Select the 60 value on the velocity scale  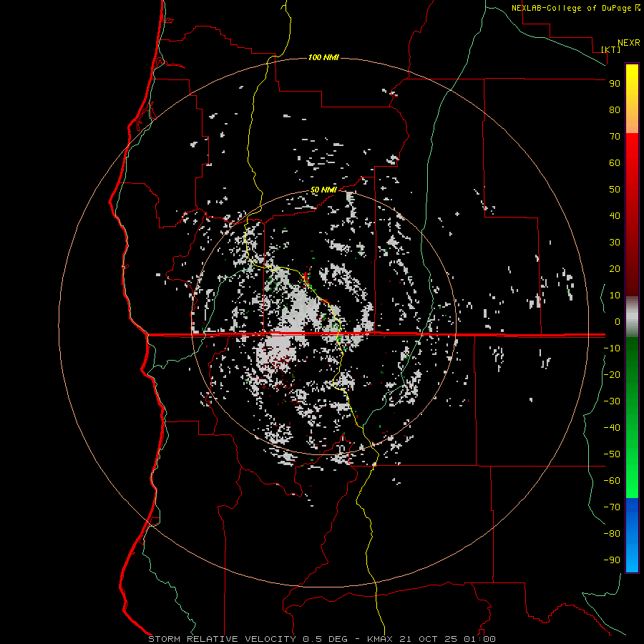[x=615, y=163]
